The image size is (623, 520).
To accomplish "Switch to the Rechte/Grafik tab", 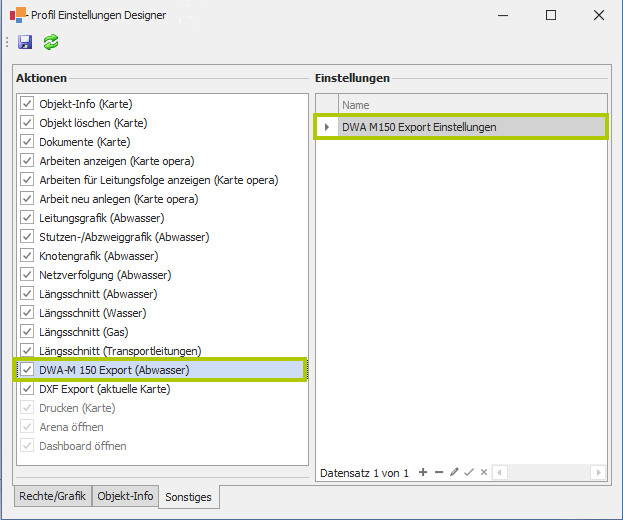I will 52,495.
